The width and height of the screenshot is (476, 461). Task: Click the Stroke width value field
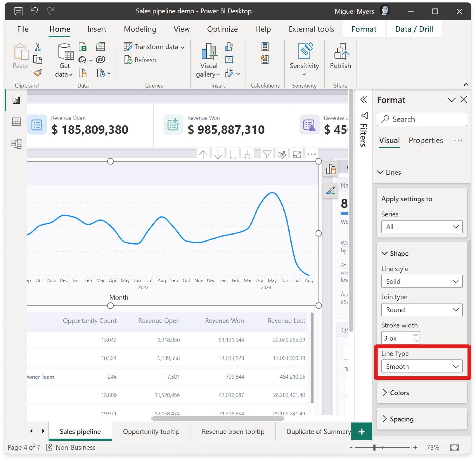point(397,338)
